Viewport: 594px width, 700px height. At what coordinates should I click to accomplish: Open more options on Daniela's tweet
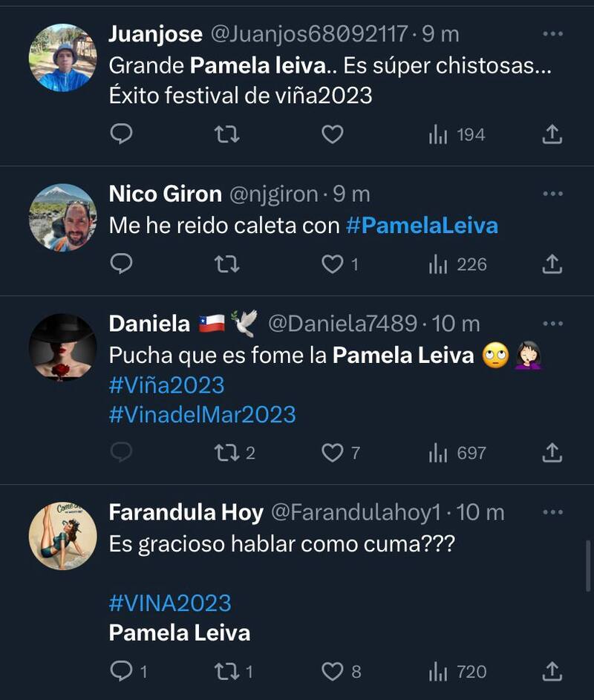[x=553, y=324]
